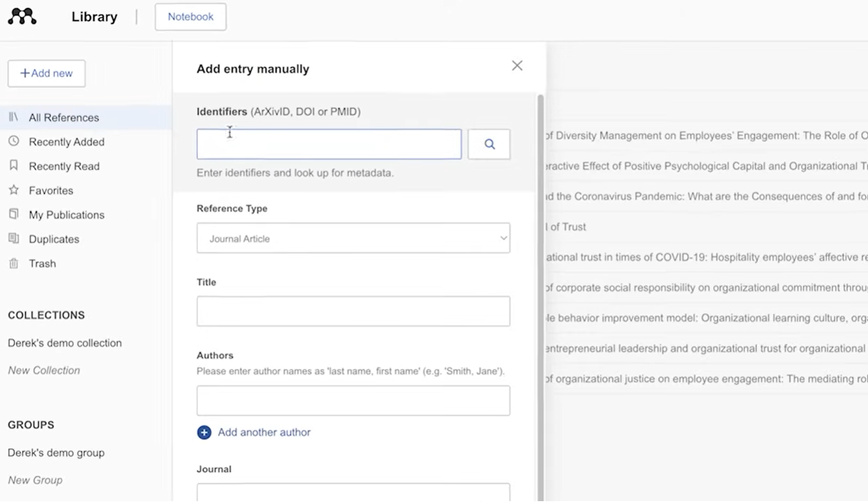The height and width of the screenshot is (503, 868).
Task: Click the COLLECTIONS section heading
Action: [46, 315]
